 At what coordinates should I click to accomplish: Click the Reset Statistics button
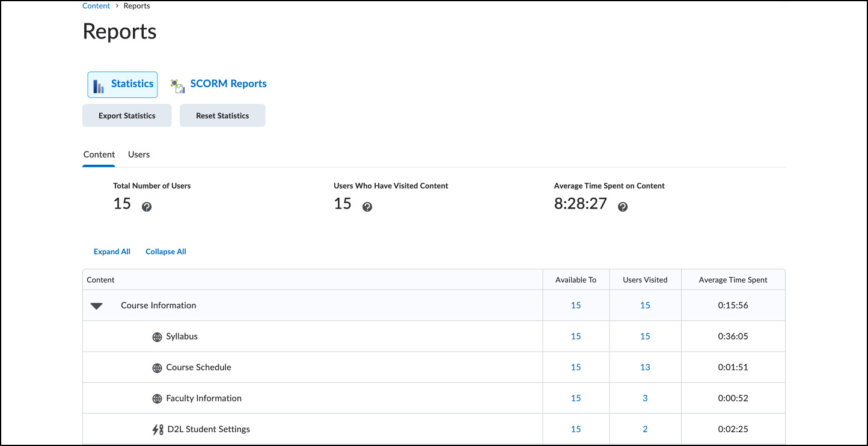point(222,115)
